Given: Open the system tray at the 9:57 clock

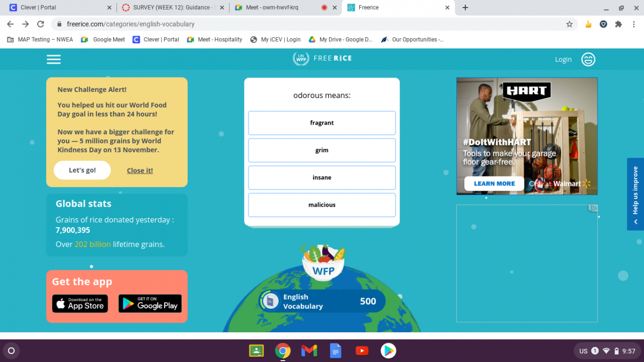Looking at the screenshot, I should click(x=629, y=351).
